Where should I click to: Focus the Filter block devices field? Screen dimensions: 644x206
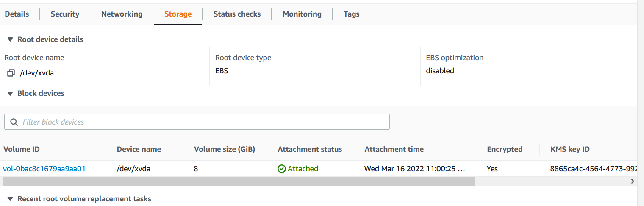tap(197, 122)
